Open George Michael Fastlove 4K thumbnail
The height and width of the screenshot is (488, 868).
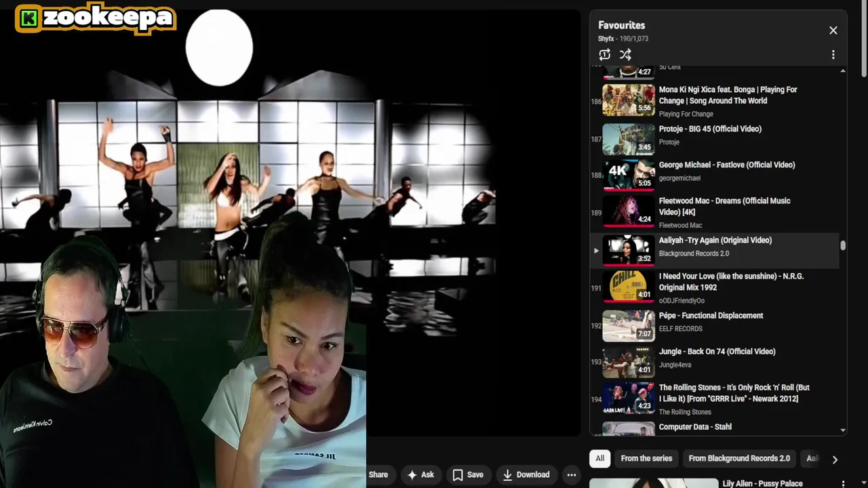point(629,175)
